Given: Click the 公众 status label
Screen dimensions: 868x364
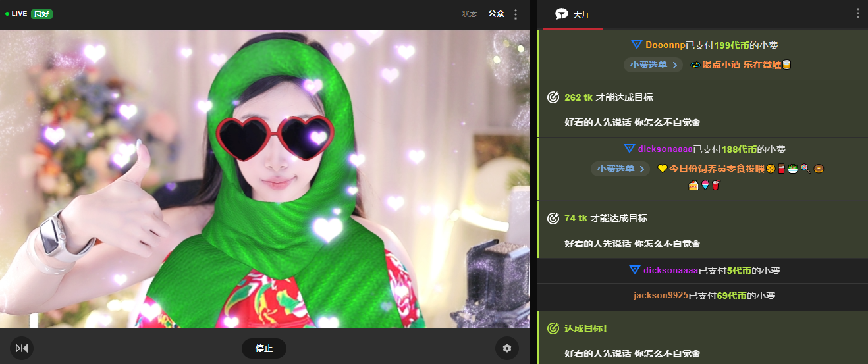Looking at the screenshot, I should 496,14.
